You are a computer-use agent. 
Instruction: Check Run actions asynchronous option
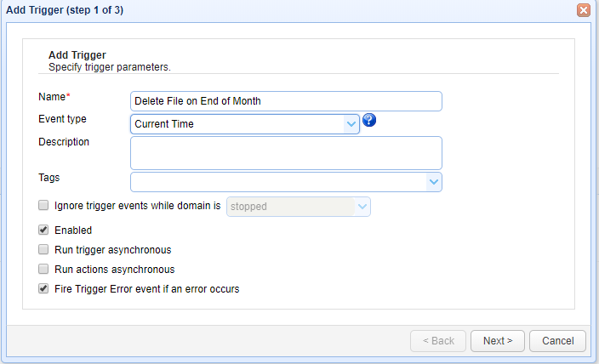43,269
